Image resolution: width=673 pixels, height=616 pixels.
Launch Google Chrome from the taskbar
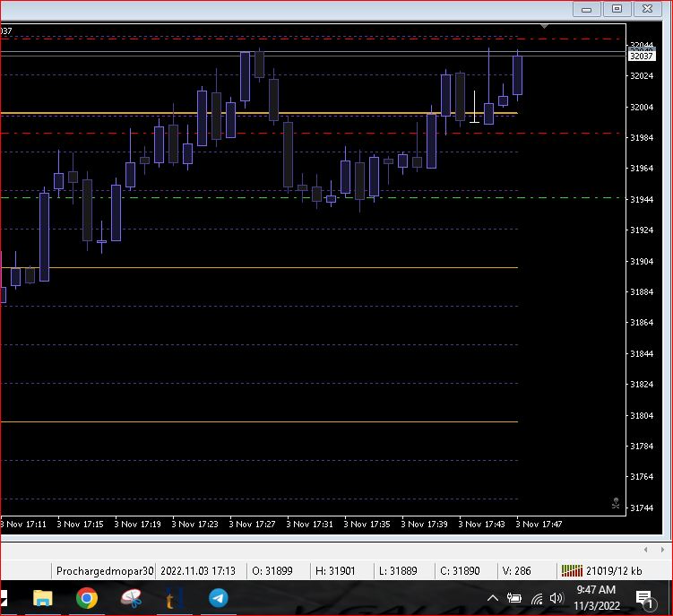86,598
